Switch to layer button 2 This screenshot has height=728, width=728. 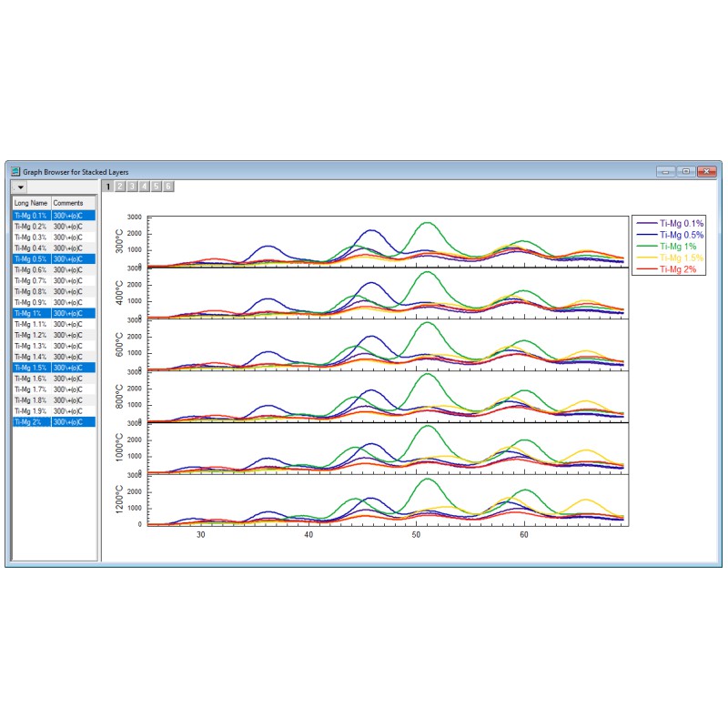coord(120,187)
